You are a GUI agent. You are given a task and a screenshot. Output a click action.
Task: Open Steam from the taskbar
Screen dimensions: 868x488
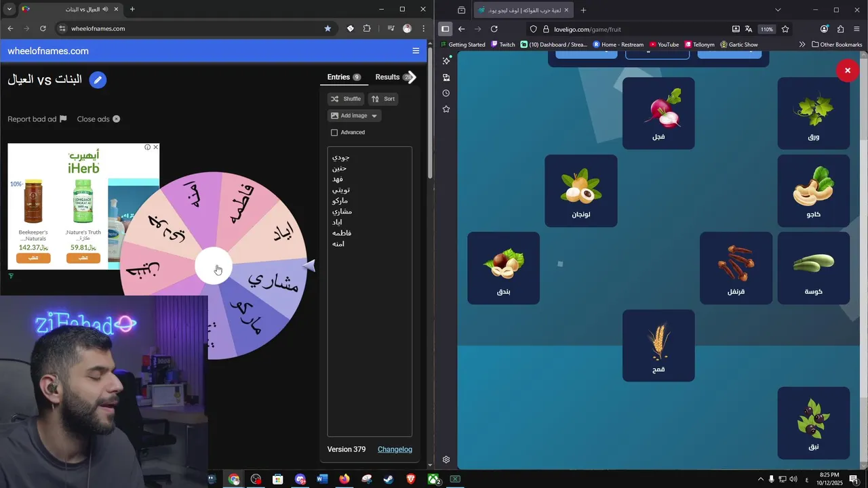[x=389, y=479]
